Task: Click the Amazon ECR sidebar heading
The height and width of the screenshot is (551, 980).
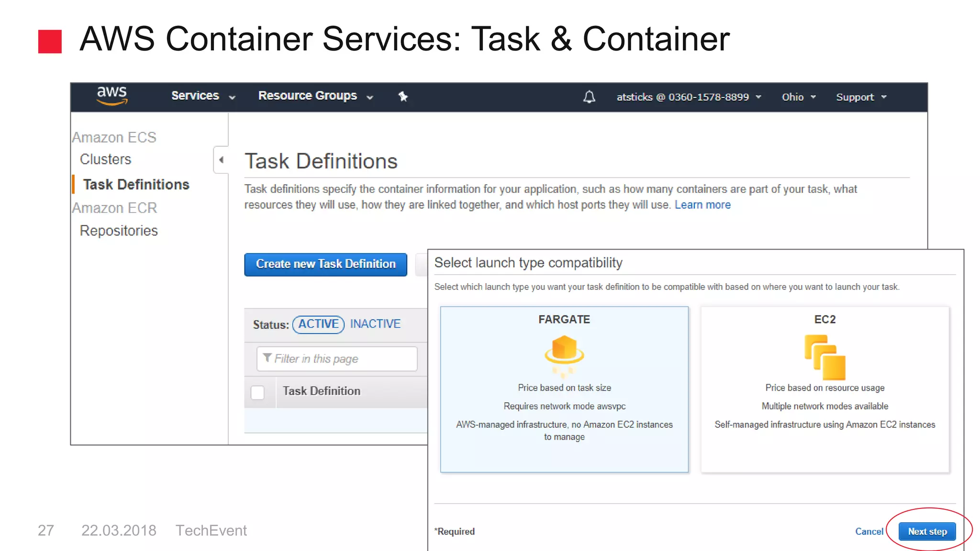Action: coord(114,208)
